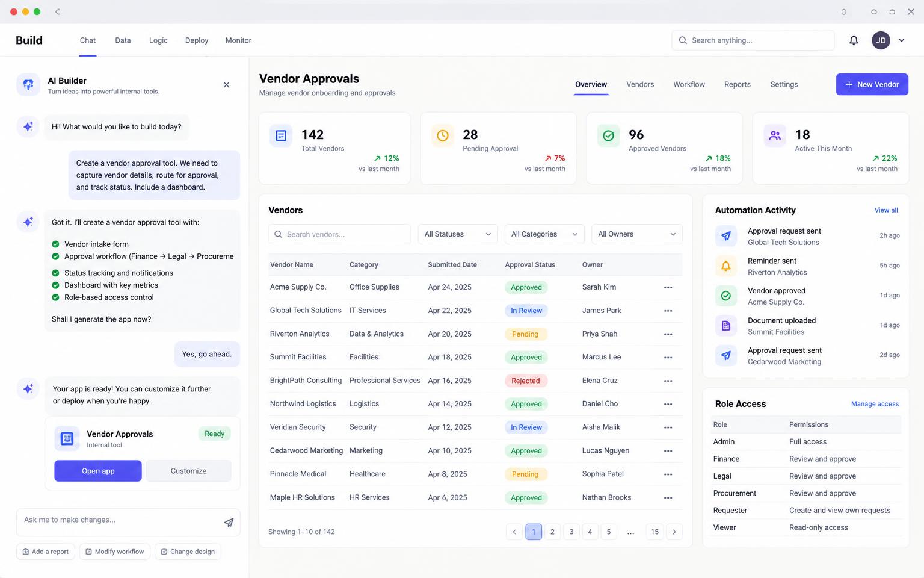Open the All Categories dropdown

click(x=544, y=234)
